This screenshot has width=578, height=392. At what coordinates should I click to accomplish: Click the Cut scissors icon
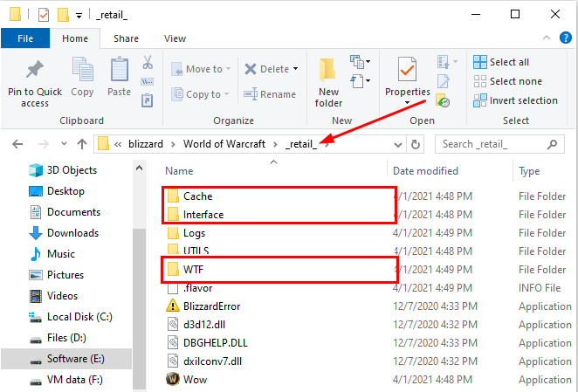[x=148, y=62]
